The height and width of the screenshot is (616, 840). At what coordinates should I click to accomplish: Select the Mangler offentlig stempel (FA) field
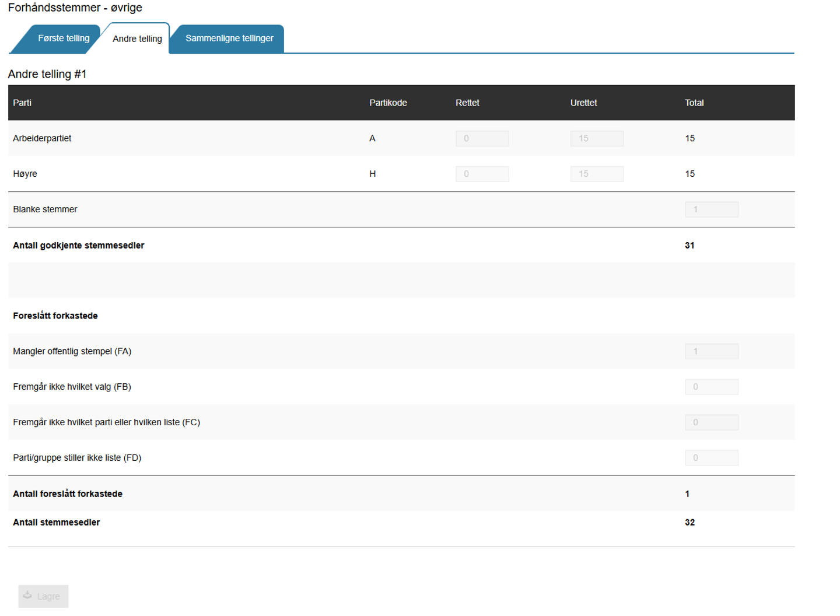coord(711,352)
